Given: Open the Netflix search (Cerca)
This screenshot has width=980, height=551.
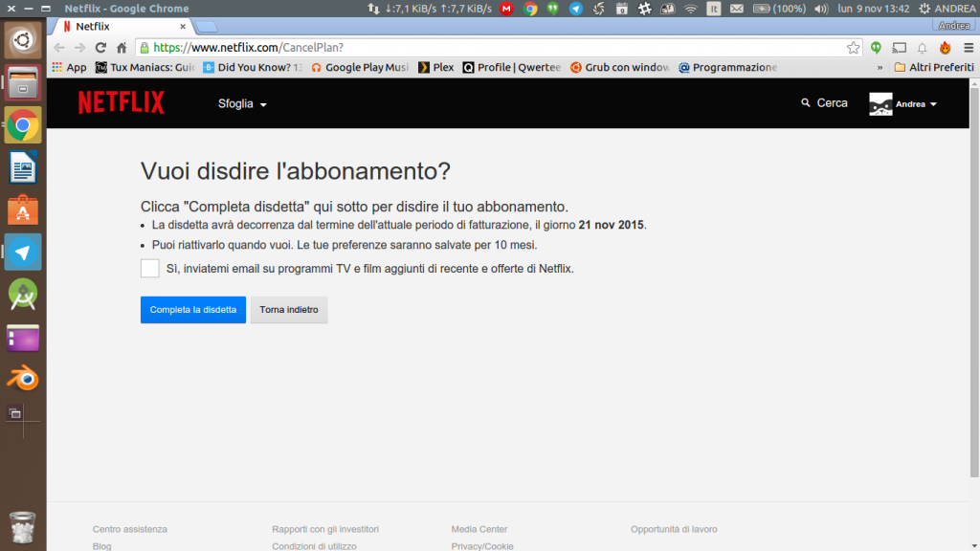Looking at the screenshot, I should [824, 103].
